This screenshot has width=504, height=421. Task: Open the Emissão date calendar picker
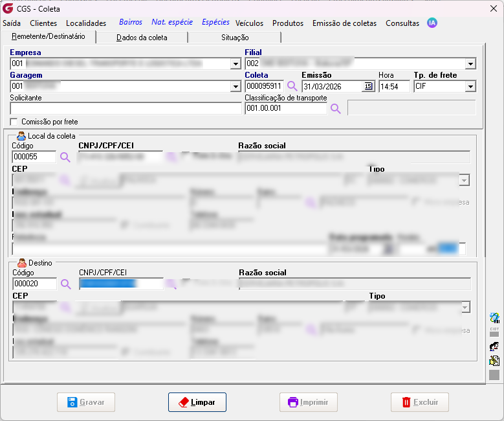[x=368, y=86]
